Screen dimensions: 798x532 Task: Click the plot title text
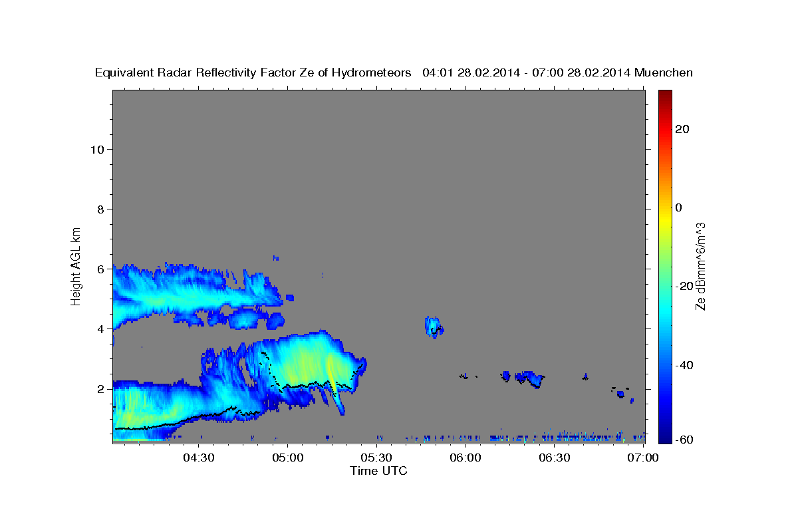pyautogui.click(x=394, y=72)
